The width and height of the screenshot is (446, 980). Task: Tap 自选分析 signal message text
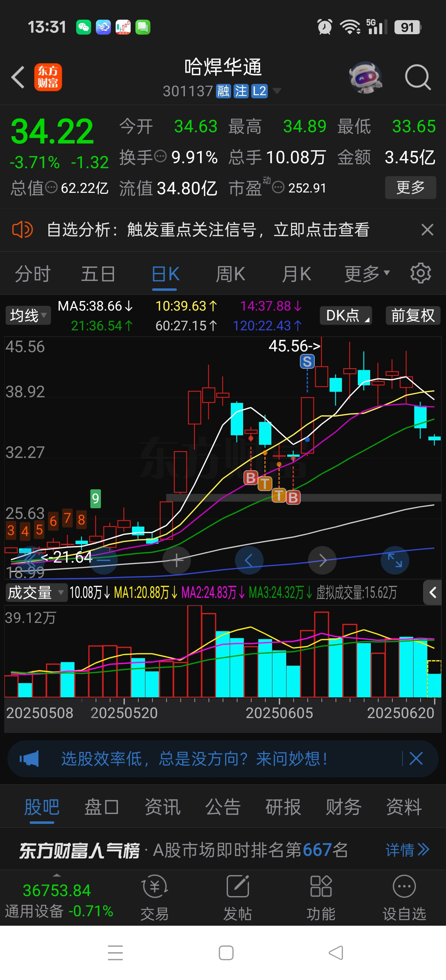208,230
